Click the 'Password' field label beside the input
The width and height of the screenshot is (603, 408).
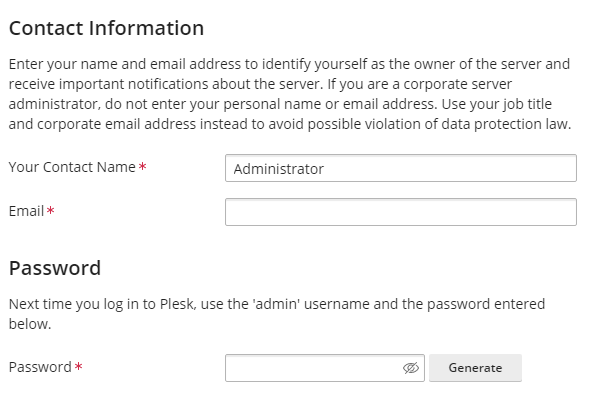pyautogui.click(x=40, y=367)
